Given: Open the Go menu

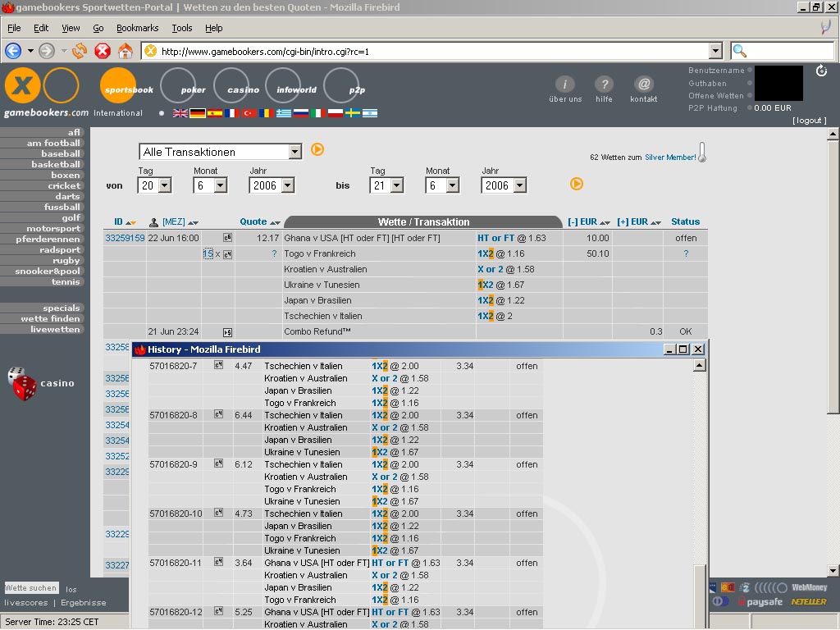Looking at the screenshot, I should [x=98, y=28].
